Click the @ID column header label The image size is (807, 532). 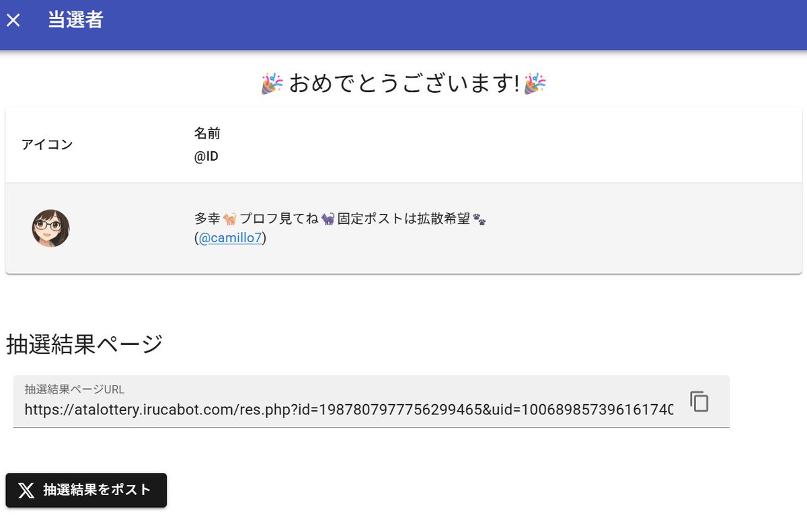pyautogui.click(x=206, y=157)
